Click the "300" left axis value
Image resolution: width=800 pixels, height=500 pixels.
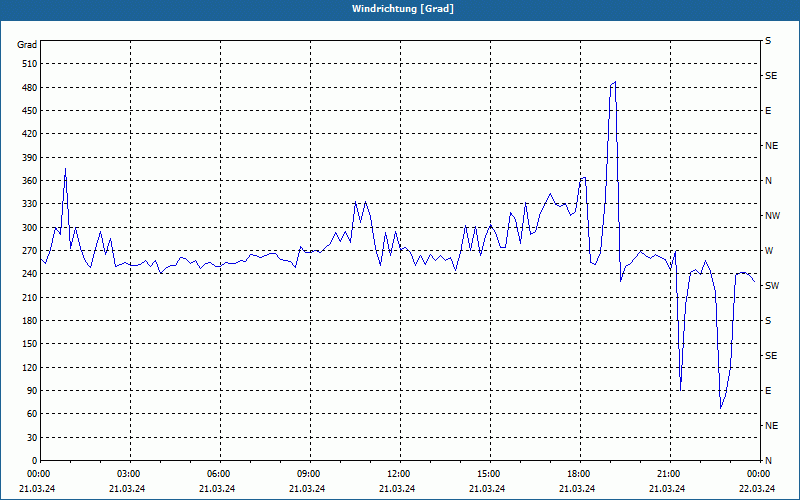[30, 227]
